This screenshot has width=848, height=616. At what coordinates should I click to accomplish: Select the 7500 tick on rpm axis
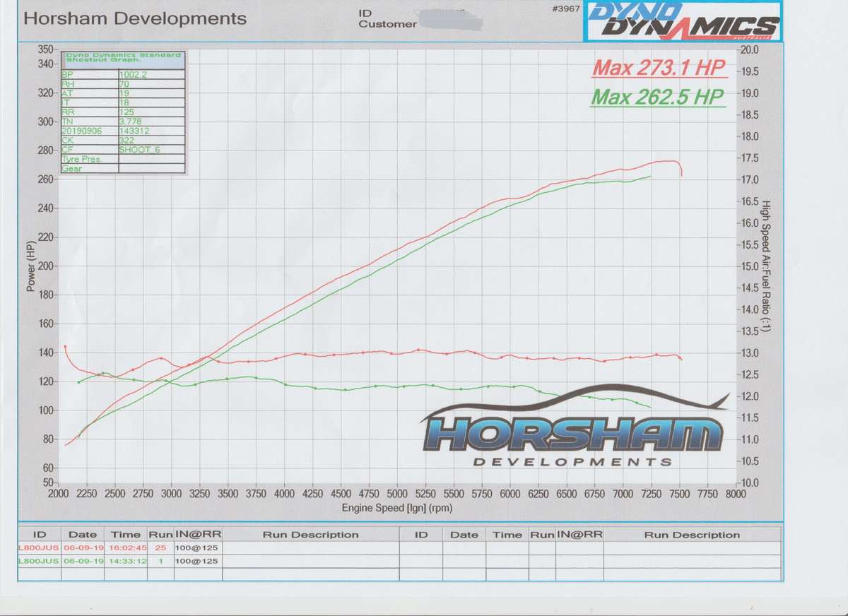coord(679,493)
